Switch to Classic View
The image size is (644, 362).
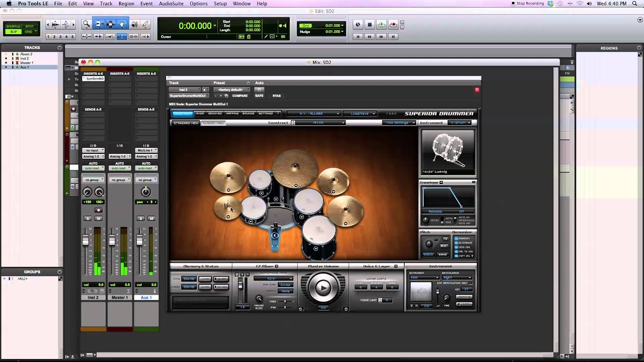coord(213,123)
